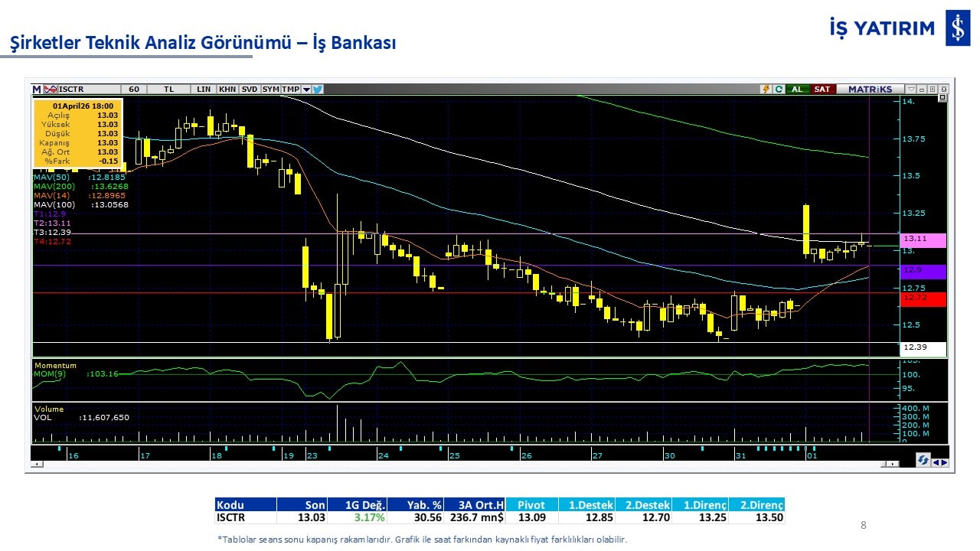Toggle the KHN chart option
The width and height of the screenshot is (980, 551).
[x=227, y=90]
